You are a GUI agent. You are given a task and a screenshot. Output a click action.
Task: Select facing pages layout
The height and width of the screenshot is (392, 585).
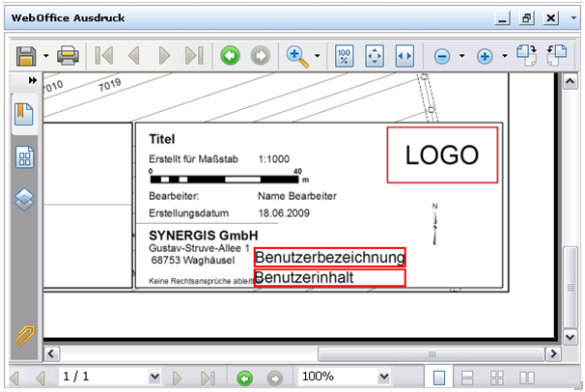tap(527, 378)
